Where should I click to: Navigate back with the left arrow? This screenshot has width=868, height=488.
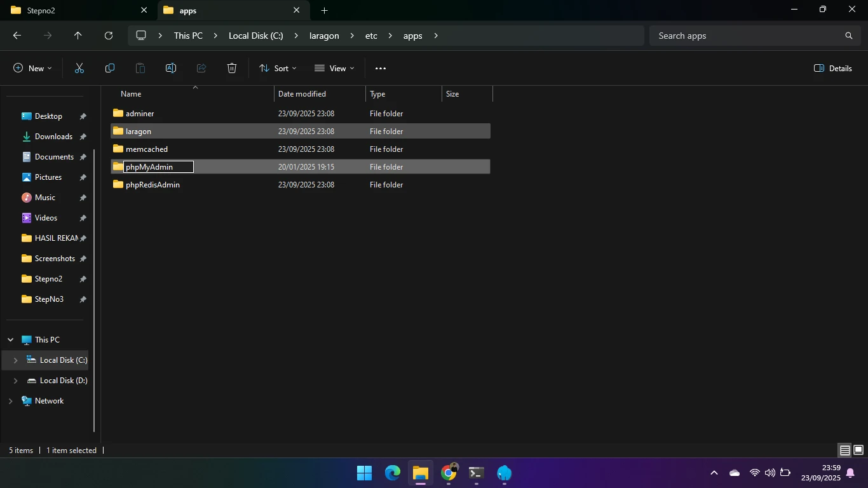[17, 36]
